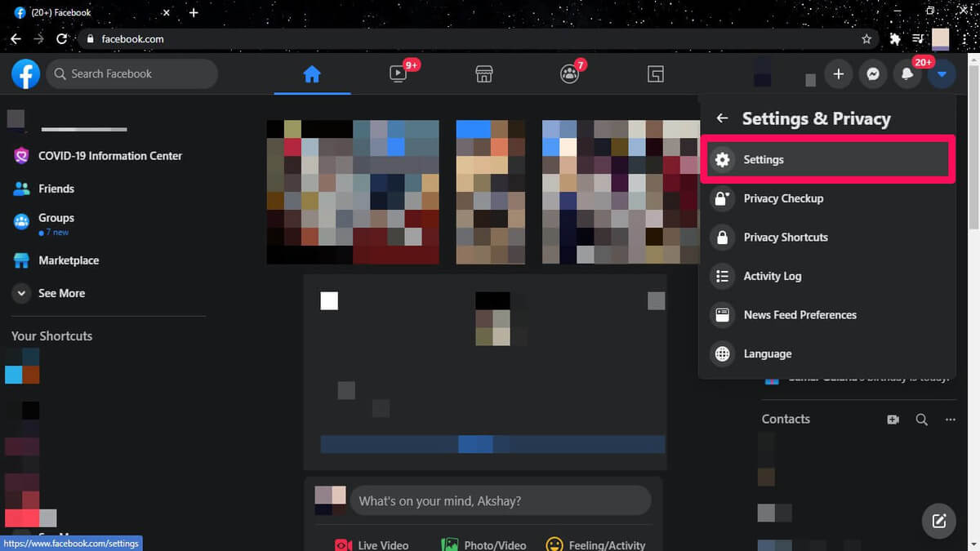Image resolution: width=980 pixels, height=551 pixels.
Task: Click the What's on your mind box
Action: pos(500,500)
